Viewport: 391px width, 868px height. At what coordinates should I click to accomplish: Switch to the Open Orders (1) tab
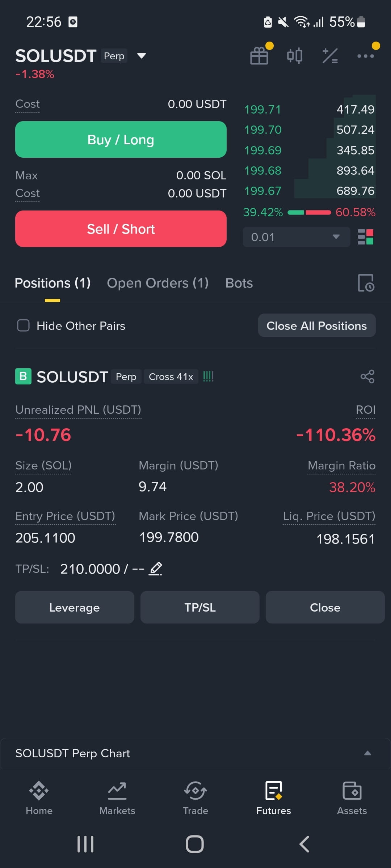click(158, 283)
